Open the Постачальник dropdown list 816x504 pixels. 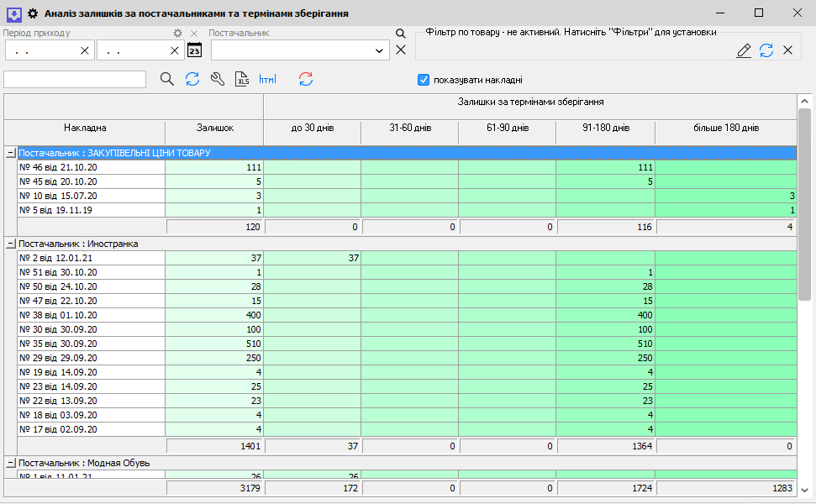click(377, 50)
